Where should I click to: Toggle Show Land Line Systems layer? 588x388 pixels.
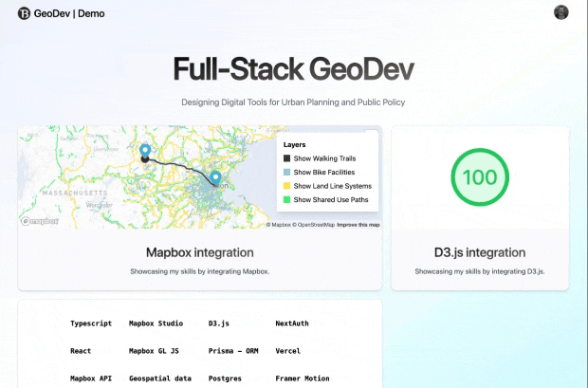[x=327, y=186]
